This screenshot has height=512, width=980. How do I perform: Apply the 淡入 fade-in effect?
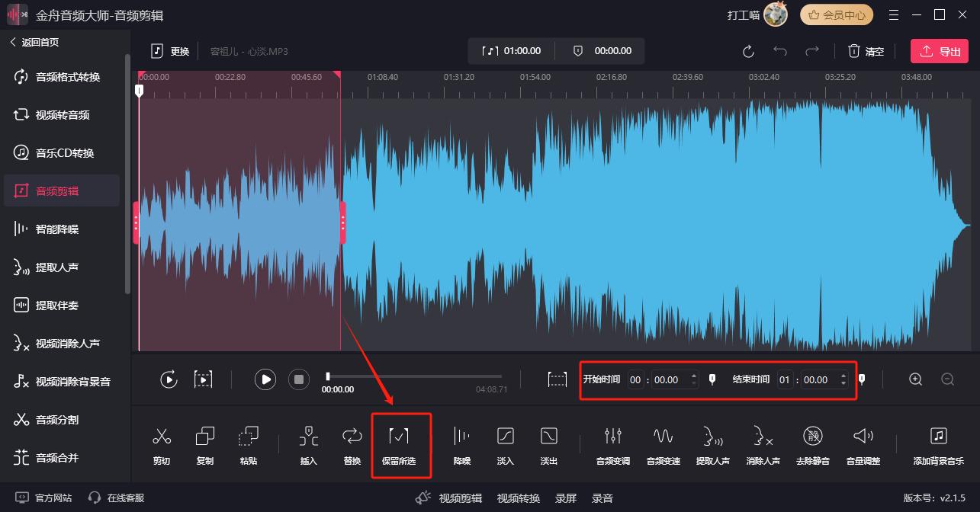coord(505,444)
